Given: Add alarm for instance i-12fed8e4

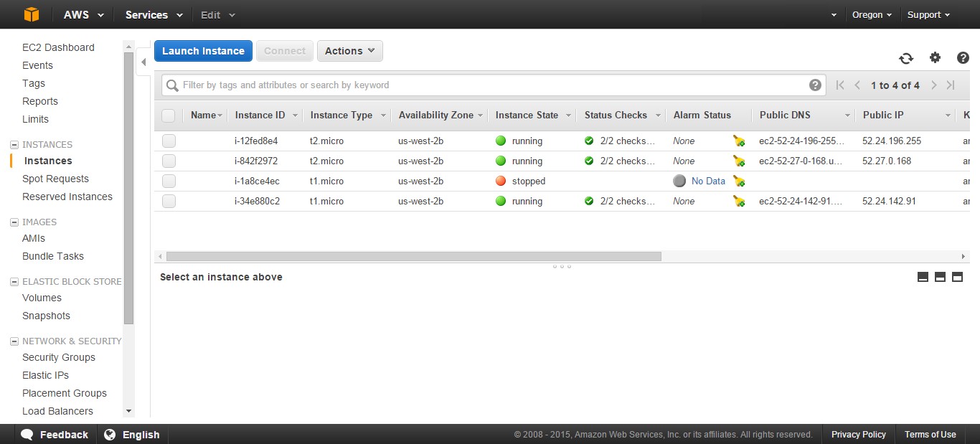Looking at the screenshot, I should [x=739, y=141].
